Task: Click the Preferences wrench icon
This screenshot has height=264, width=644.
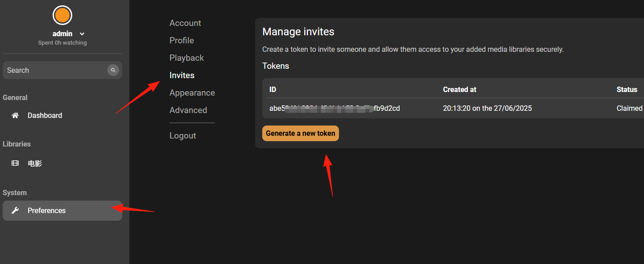Action: [15, 210]
